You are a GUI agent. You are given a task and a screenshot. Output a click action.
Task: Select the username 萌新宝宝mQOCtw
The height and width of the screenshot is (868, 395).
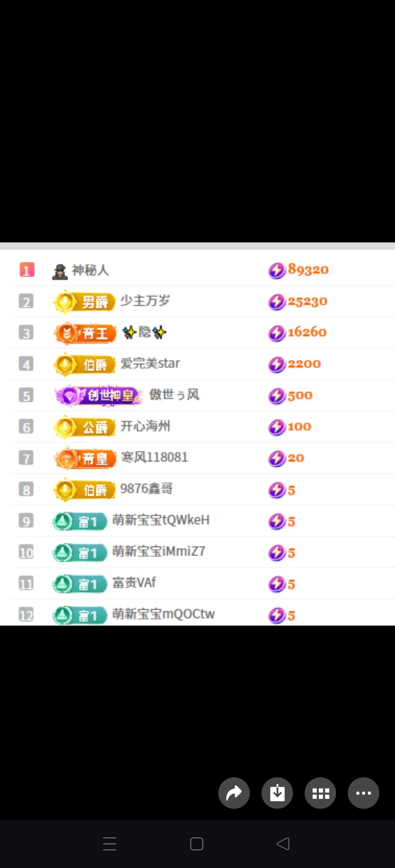pos(163,614)
